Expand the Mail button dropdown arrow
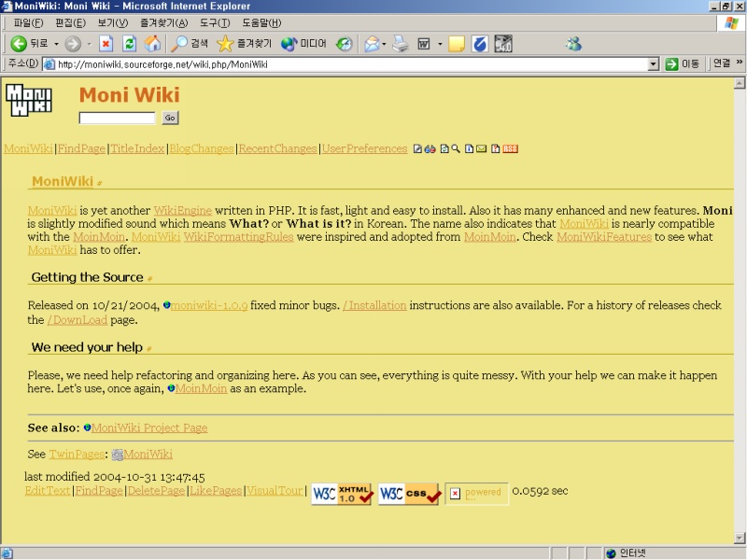 [384, 44]
